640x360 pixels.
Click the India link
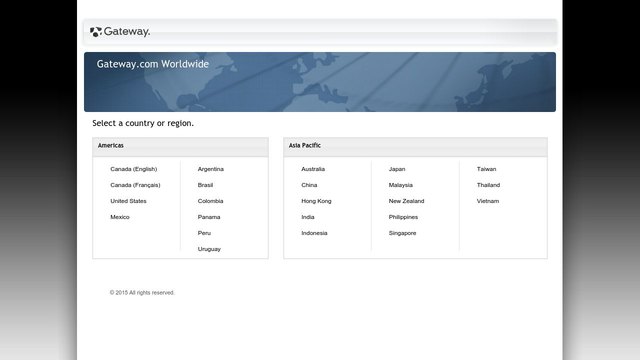coord(308,217)
